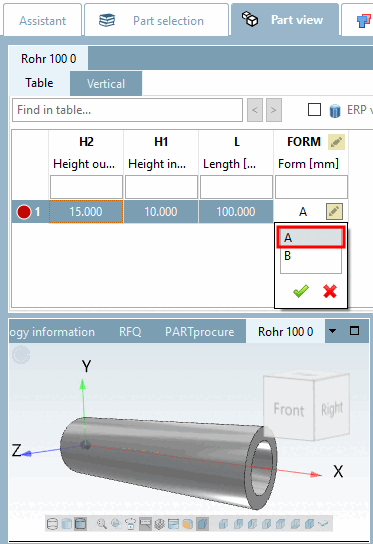Click the filter box under H1
The height and width of the screenshot is (544, 373).
pos(161,187)
